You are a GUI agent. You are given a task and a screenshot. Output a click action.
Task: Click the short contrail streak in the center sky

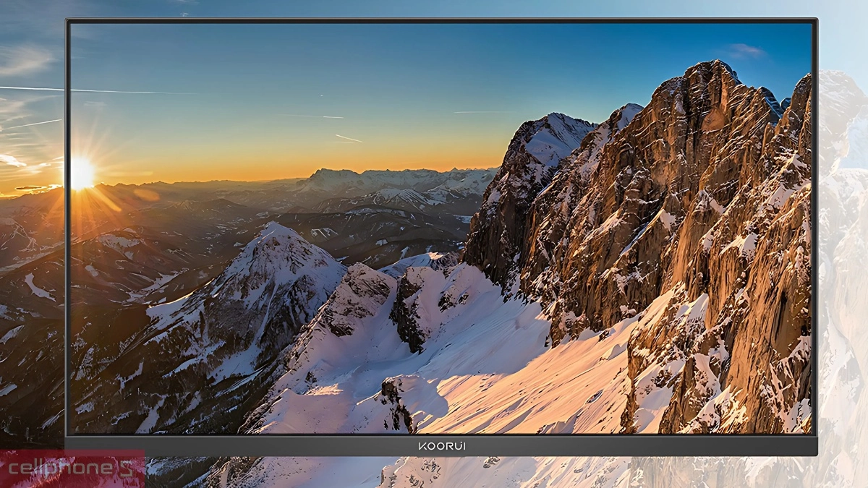(349, 138)
